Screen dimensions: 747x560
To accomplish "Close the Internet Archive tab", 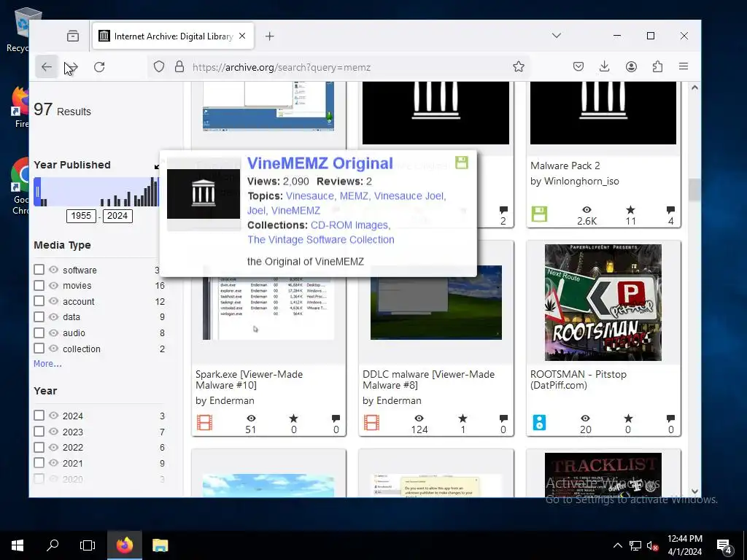I will pyautogui.click(x=242, y=36).
